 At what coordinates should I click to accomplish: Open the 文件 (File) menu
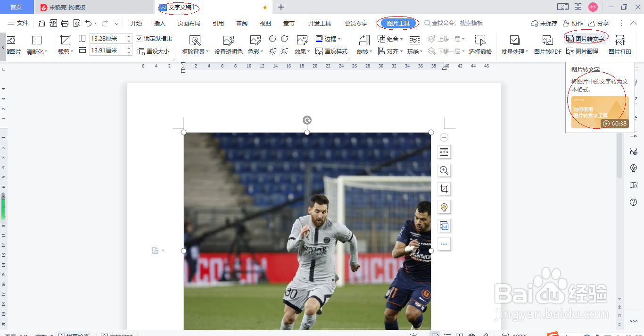(x=18, y=23)
